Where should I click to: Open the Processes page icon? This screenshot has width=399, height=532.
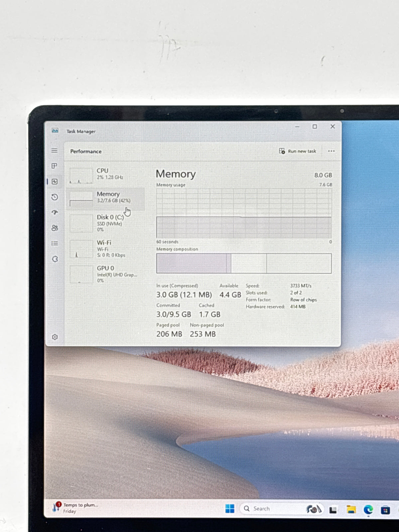coord(55,166)
